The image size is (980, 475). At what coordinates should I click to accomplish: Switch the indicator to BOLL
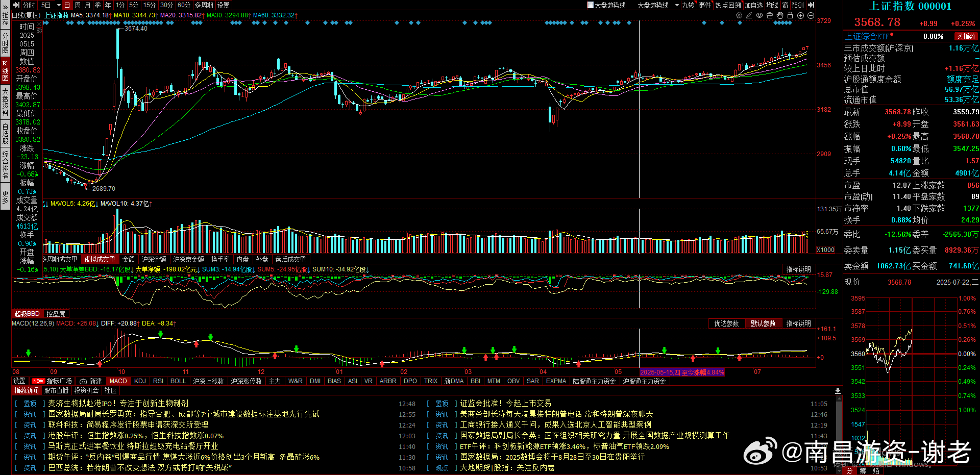[178, 381]
